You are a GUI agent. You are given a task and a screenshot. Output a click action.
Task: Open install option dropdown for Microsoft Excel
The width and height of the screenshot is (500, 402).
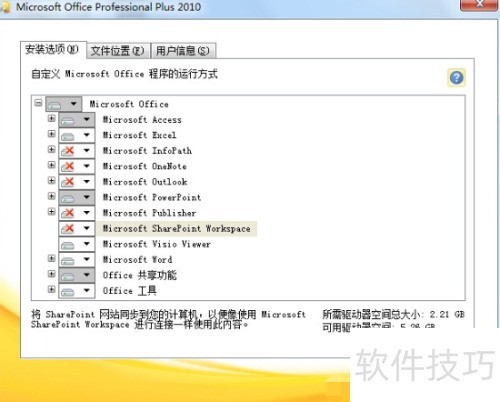(x=77, y=135)
